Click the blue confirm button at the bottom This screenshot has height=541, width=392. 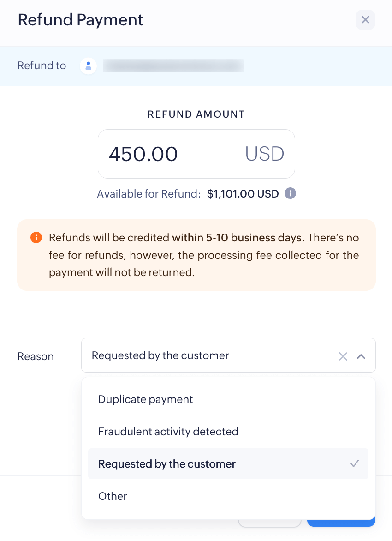click(341, 524)
